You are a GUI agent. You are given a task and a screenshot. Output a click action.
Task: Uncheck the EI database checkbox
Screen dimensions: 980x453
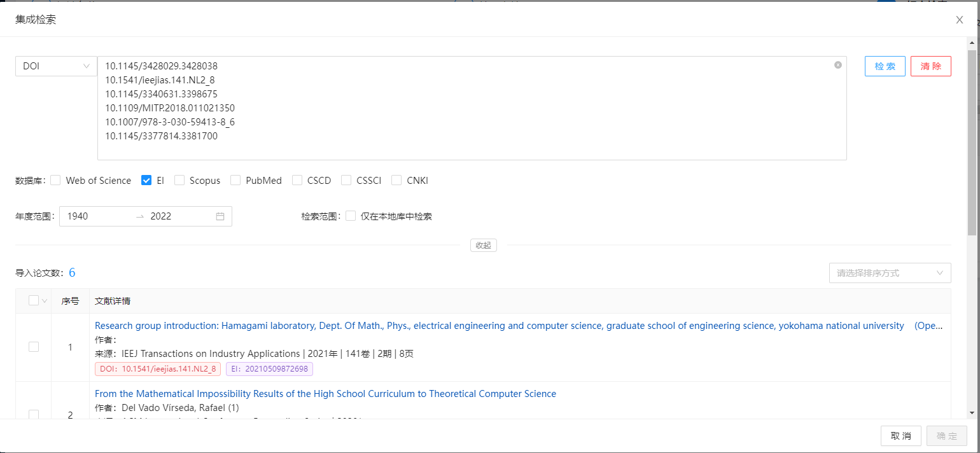[x=146, y=181]
